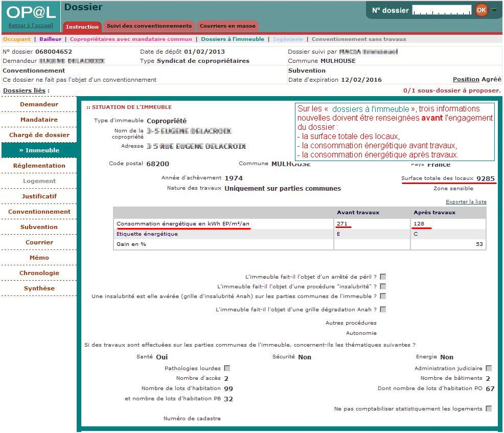The width and height of the screenshot is (504, 433).
Task: Open the Chronologie sidebar section
Action: [39, 273]
